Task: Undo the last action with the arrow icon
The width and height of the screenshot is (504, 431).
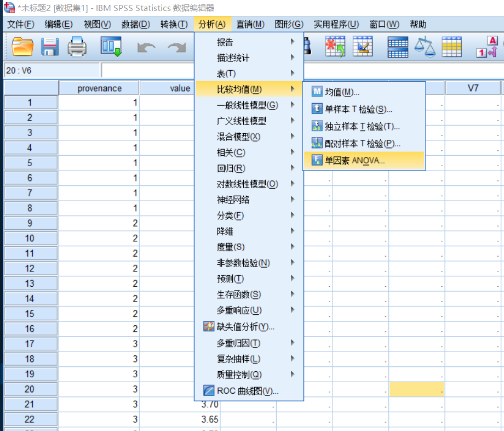Action: [x=146, y=47]
